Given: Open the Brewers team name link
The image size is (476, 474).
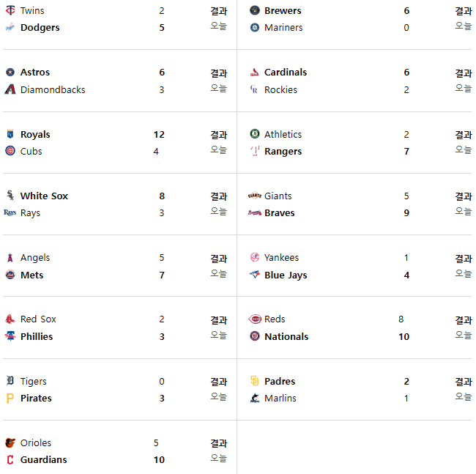Looking at the screenshot, I should pyautogui.click(x=283, y=11).
